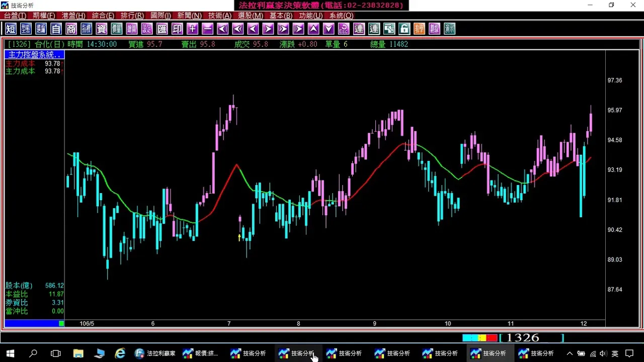Click the 當沖比 0.00 row

coord(35,311)
